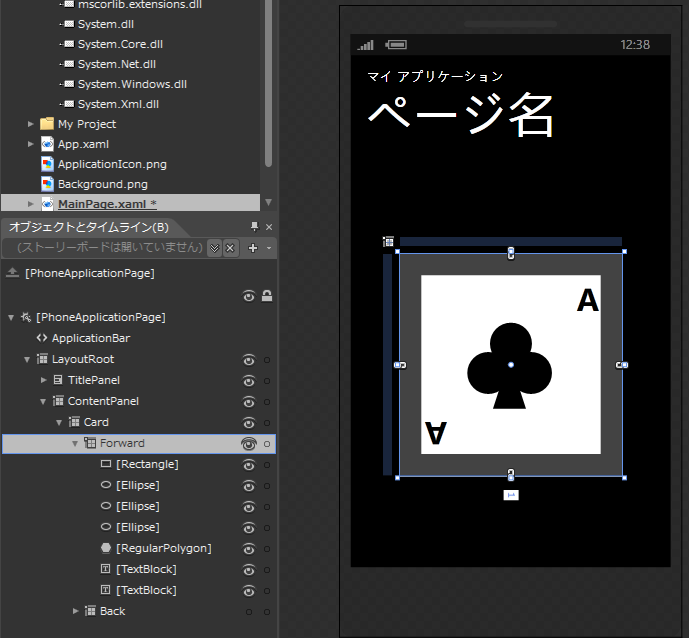Select the last [TextBlock] item

point(146,590)
